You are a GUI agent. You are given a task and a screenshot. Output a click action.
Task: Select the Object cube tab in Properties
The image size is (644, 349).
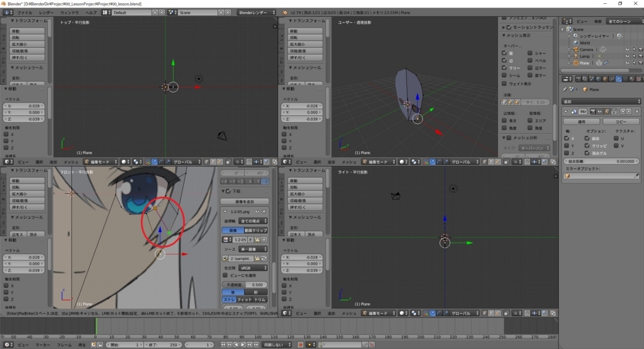pos(605,79)
